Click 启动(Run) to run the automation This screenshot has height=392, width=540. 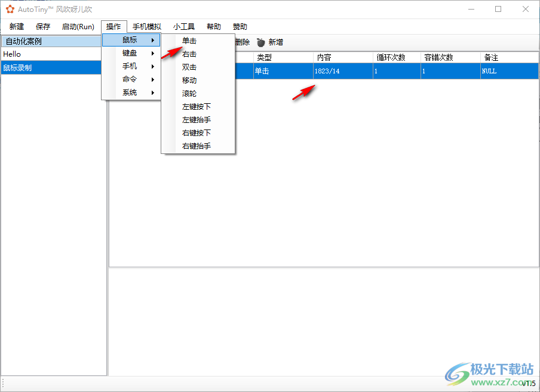[x=77, y=26]
